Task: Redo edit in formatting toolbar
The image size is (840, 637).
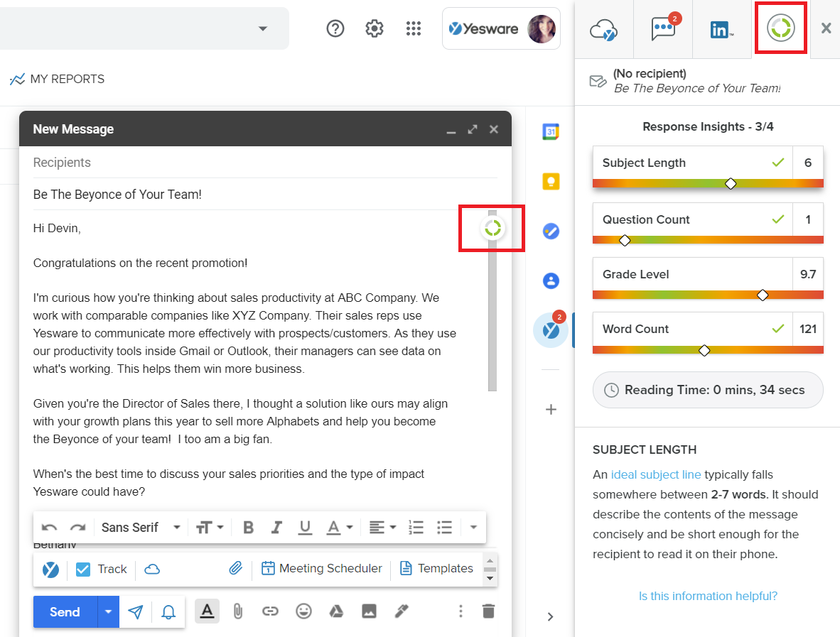Action: (x=77, y=528)
